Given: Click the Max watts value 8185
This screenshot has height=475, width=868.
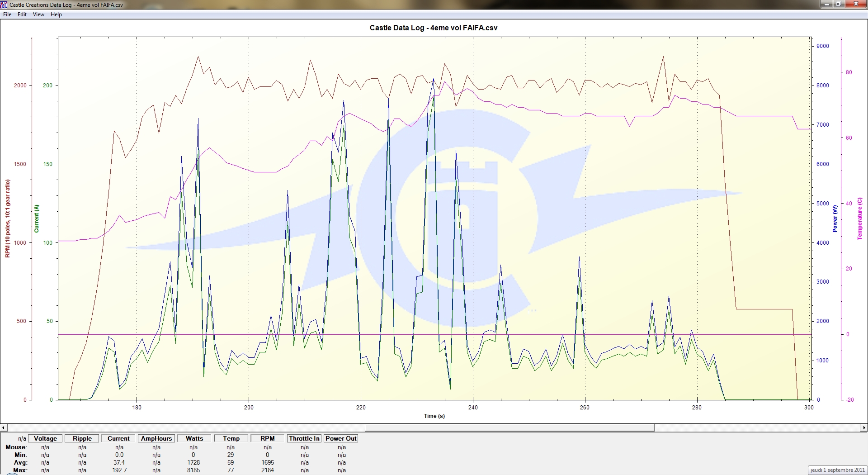Looking at the screenshot, I should tap(193, 470).
